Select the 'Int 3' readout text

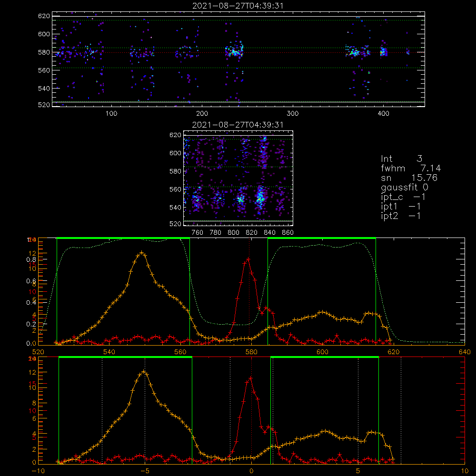[401, 159]
